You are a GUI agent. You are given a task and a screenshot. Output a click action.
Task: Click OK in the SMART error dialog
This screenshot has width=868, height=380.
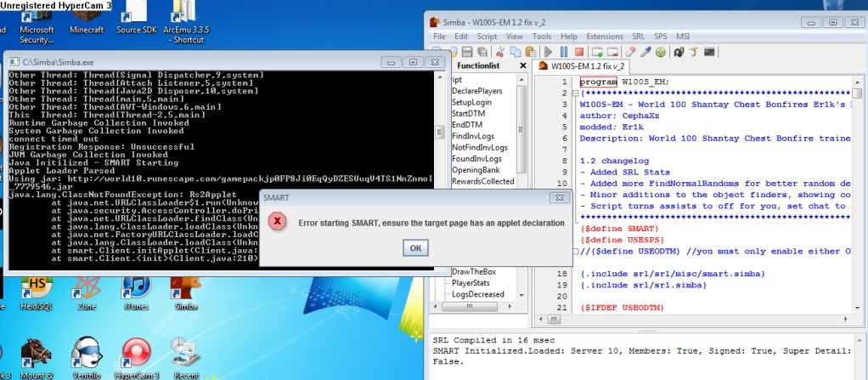coord(415,247)
